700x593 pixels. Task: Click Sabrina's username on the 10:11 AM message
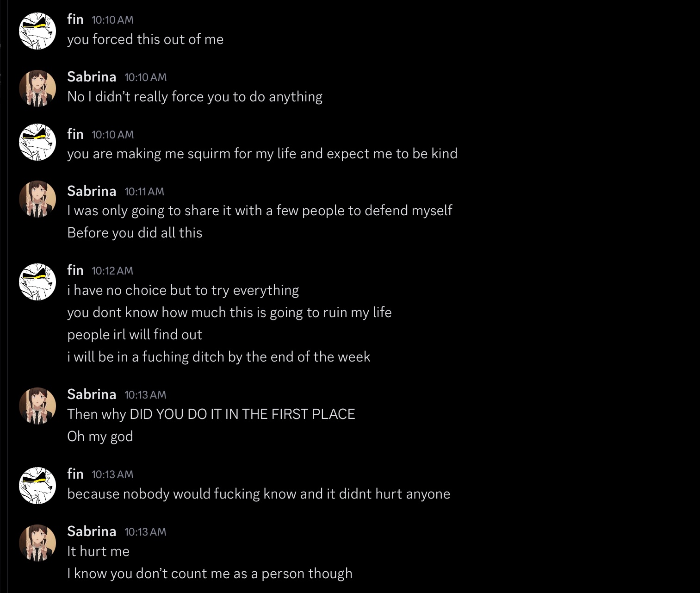92,191
